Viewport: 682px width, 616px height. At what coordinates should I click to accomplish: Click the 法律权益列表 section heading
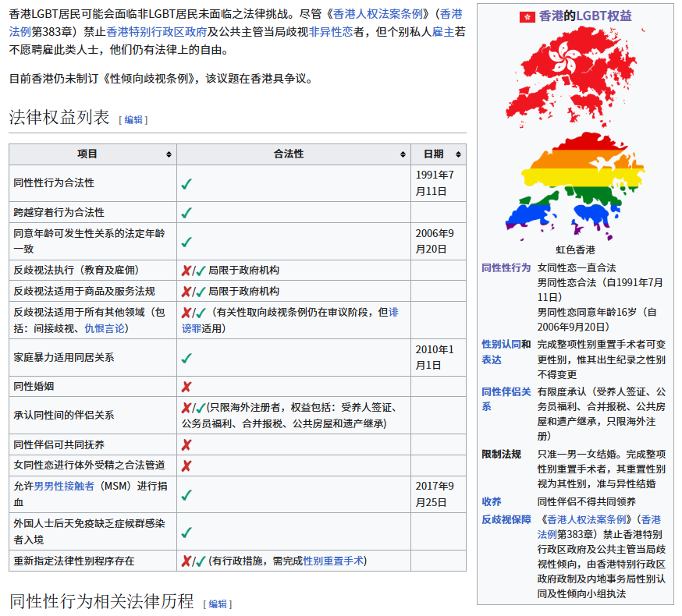pos(59,118)
